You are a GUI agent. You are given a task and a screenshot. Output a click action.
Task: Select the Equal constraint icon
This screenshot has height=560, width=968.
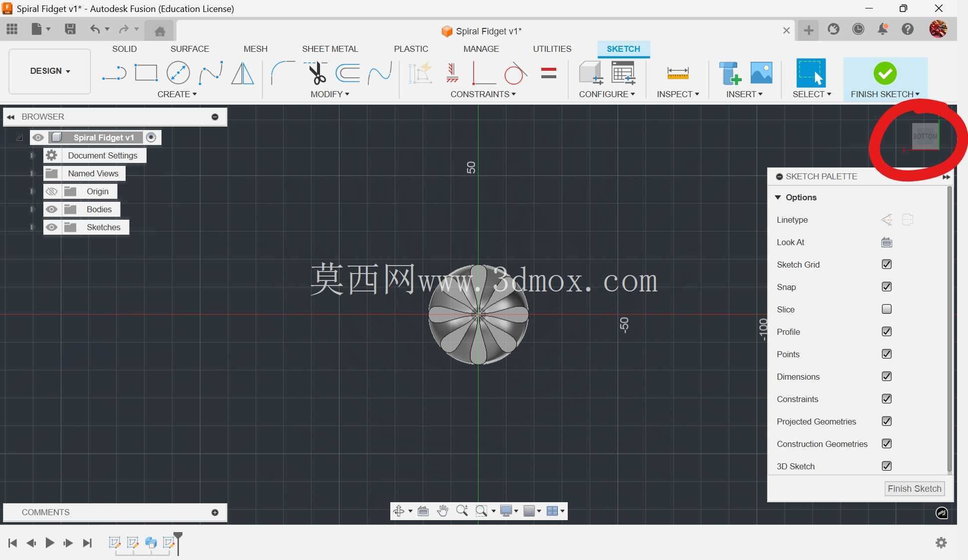[x=548, y=73]
